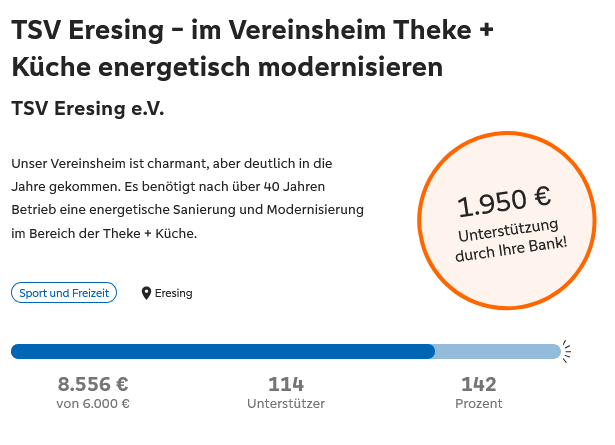Click description line 'Unser Vereinsheim ist charmant'
The image size is (615, 445).
pos(171,163)
